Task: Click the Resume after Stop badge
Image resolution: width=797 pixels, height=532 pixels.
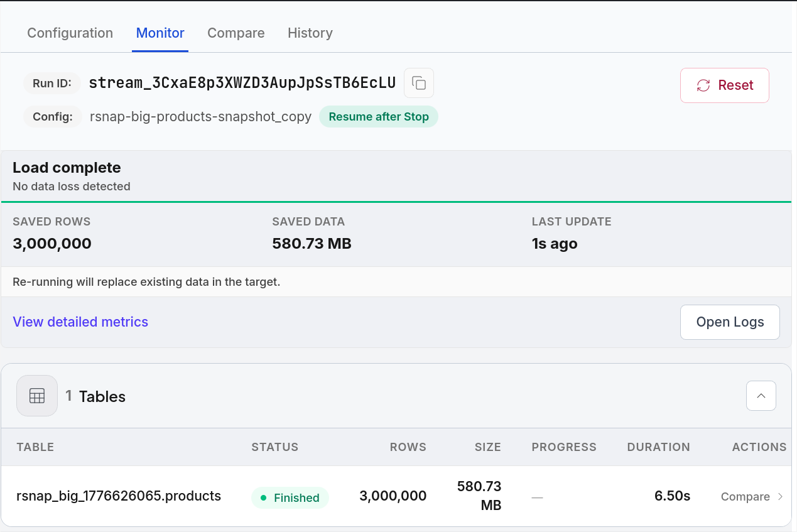Action: pos(379,117)
